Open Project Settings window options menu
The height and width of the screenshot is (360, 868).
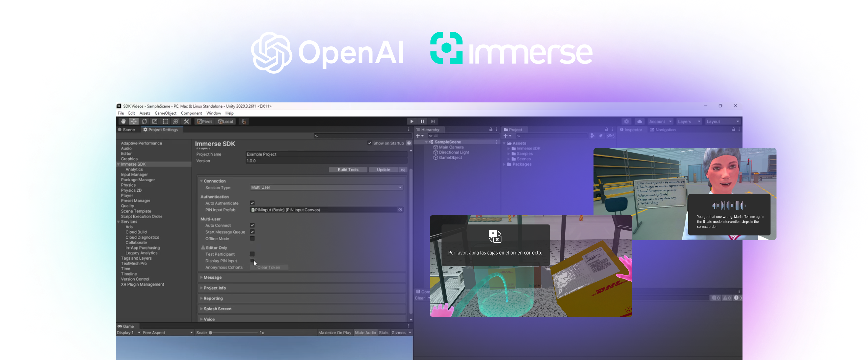pyautogui.click(x=409, y=129)
